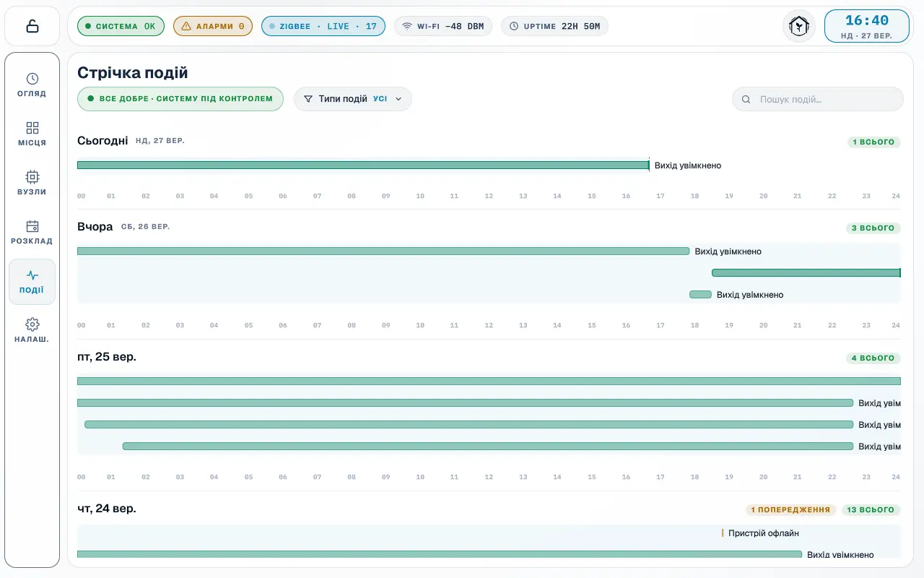Open the Вузли nodes section
Screen dimensions: 924x578
point(32,183)
